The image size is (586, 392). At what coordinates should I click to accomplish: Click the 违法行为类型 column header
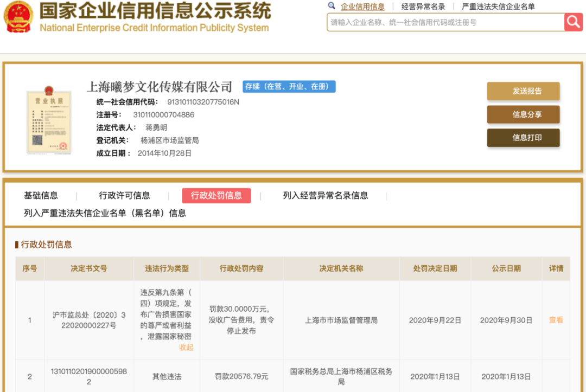[x=167, y=268]
